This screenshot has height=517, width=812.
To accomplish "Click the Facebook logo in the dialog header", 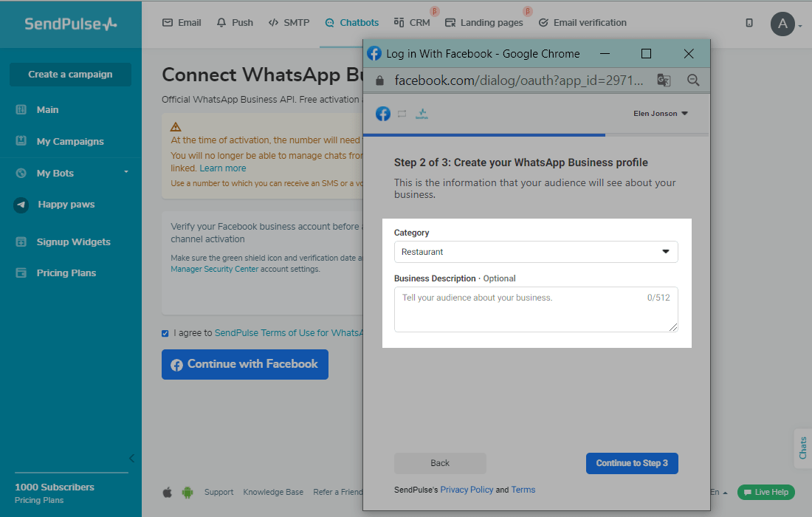I will coord(383,114).
